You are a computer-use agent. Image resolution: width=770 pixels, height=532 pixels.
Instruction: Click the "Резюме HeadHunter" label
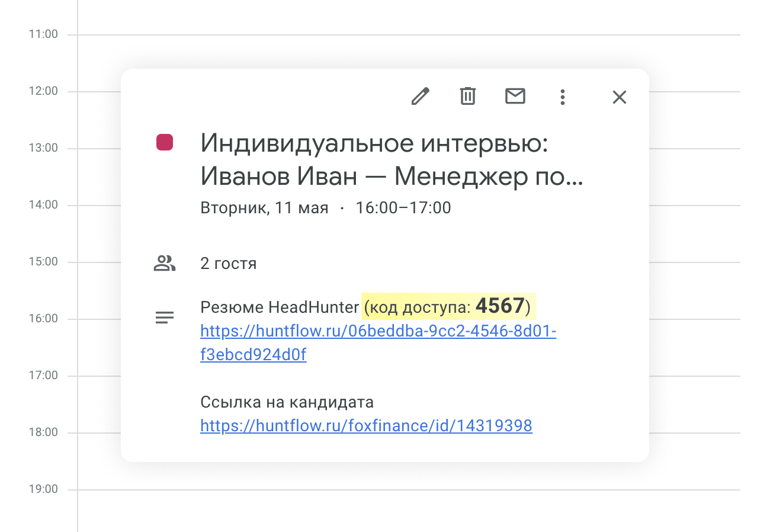[280, 307]
